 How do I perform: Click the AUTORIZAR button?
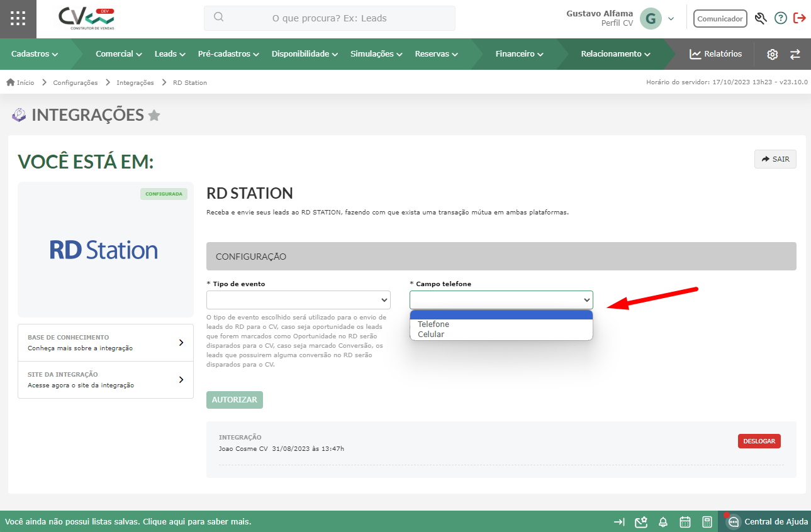click(x=235, y=400)
